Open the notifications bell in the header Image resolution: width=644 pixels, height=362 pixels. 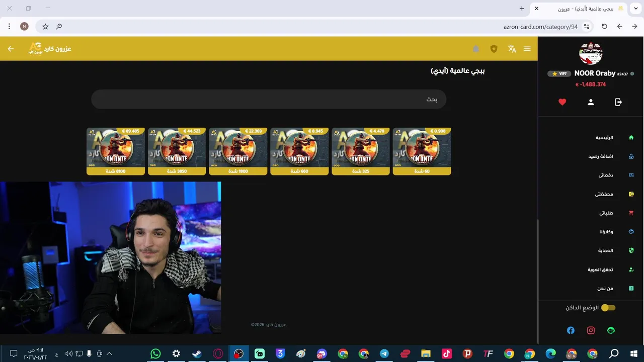[x=476, y=49]
